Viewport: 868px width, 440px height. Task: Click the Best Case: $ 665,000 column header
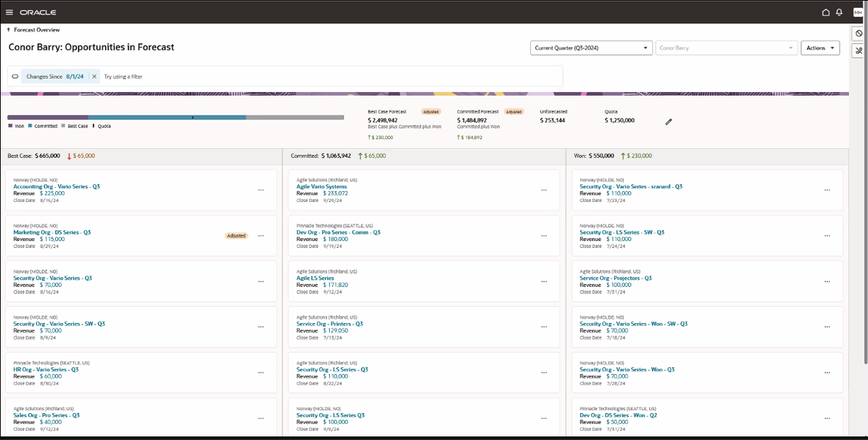point(34,156)
